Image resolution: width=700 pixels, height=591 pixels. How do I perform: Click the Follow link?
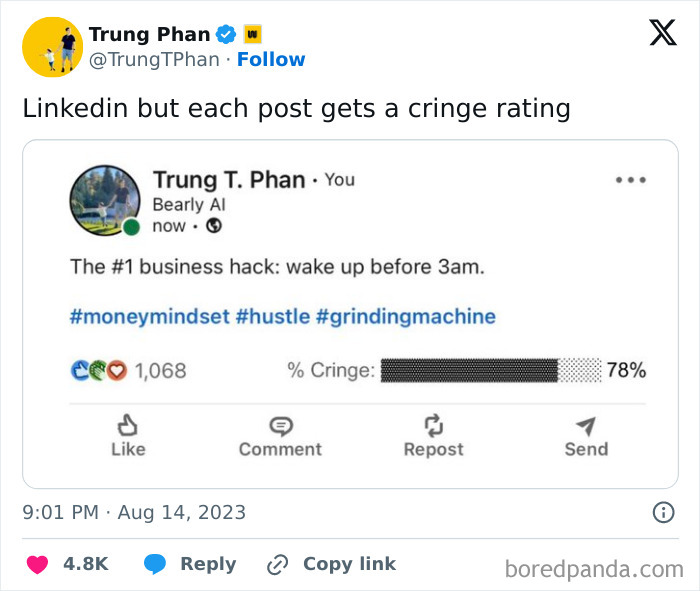271,60
